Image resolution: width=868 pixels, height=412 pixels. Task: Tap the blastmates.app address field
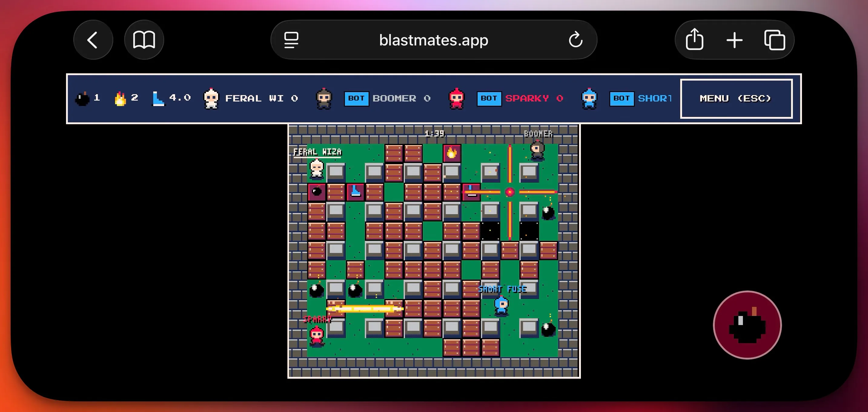pyautogui.click(x=434, y=40)
